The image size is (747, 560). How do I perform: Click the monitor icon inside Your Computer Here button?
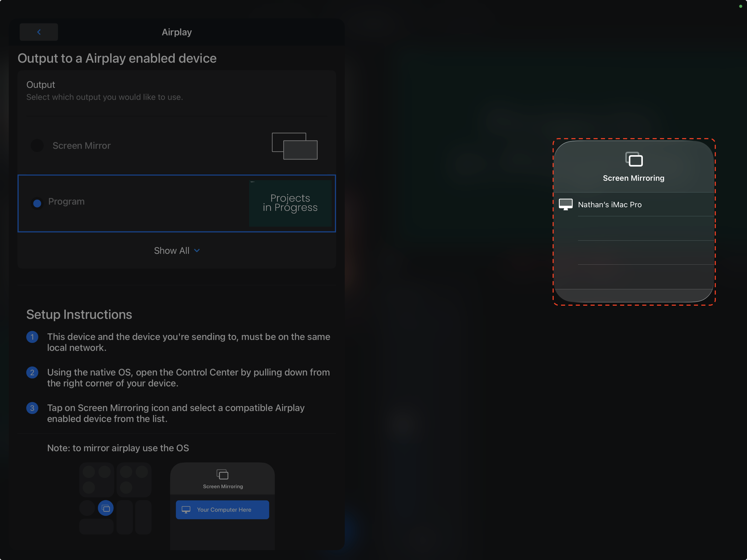186,510
